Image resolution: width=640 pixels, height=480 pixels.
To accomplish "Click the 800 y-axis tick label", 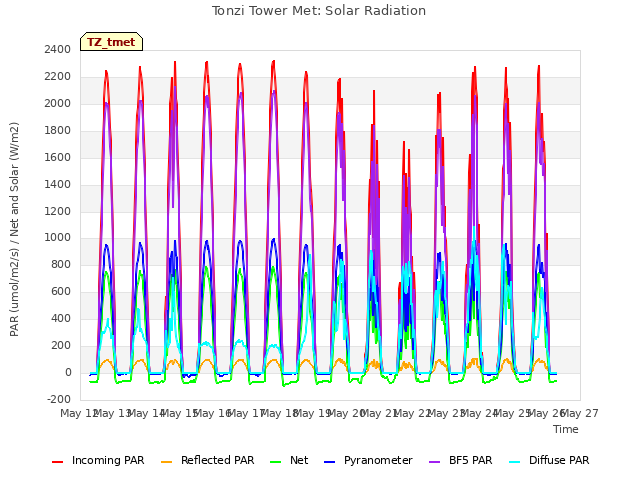I will (61, 264).
